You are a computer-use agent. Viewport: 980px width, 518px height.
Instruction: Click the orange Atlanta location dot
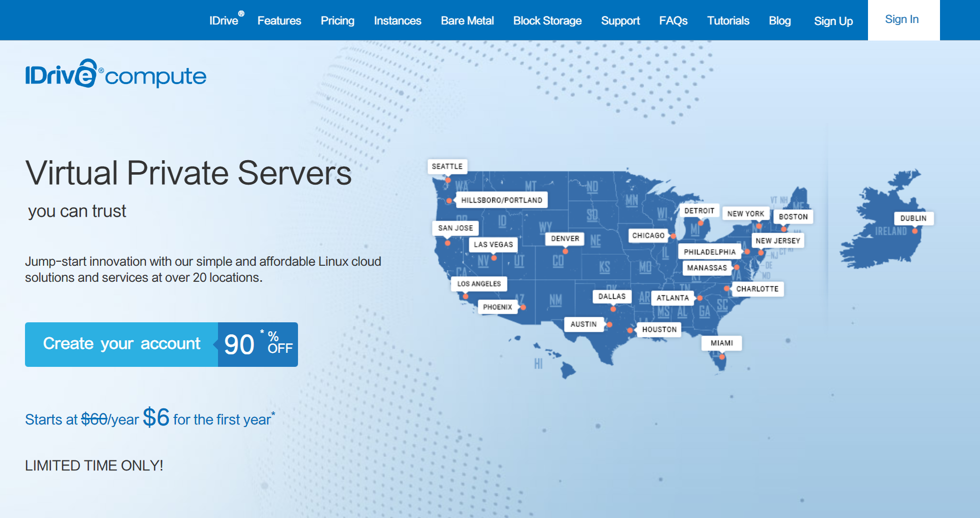[x=700, y=298]
